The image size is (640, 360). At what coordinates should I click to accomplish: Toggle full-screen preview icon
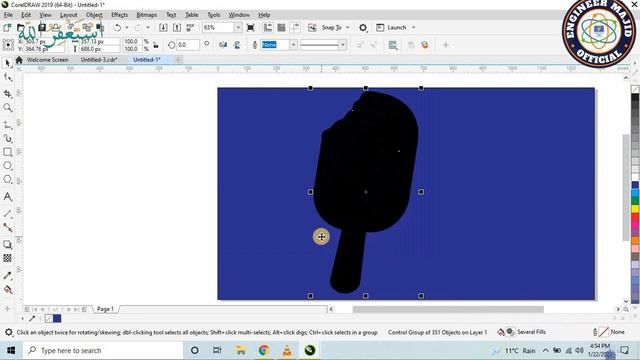[251, 27]
